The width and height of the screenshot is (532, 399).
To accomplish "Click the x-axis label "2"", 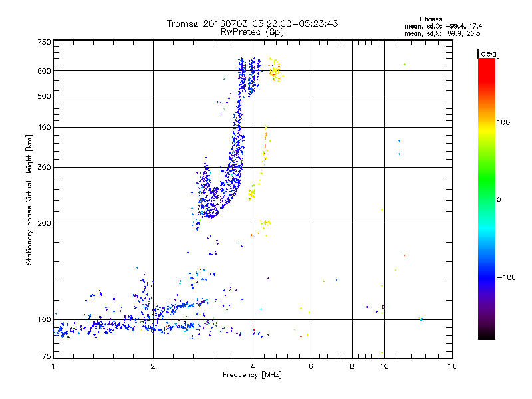I will pos(153,366).
